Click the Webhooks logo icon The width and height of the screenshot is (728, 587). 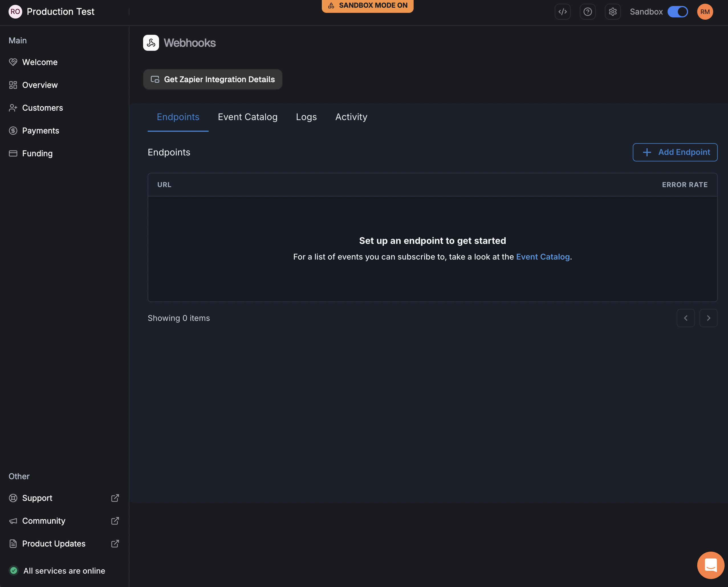tap(151, 43)
